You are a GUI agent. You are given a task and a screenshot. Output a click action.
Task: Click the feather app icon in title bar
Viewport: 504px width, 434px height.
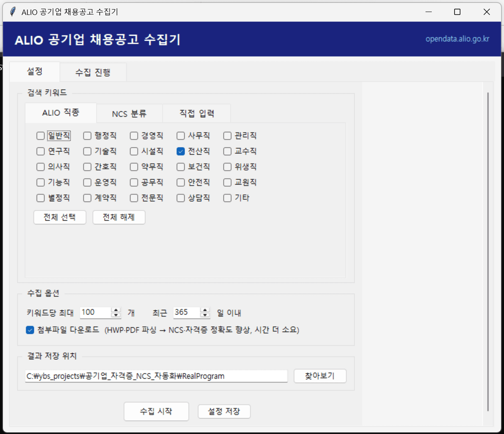coord(12,12)
